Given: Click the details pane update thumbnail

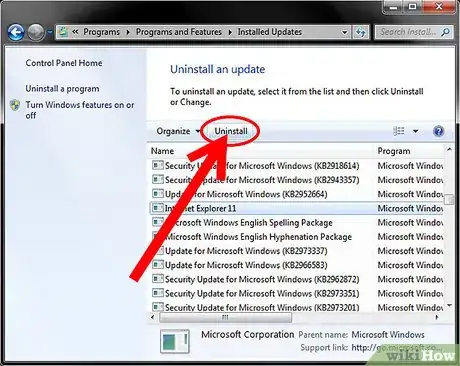Looking at the screenshot, I should click(x=175, y=341).
